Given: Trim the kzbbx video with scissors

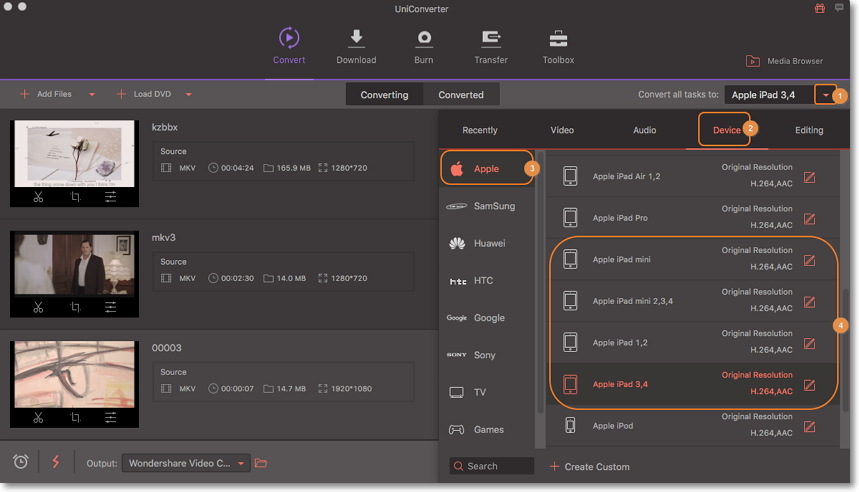Looking at the screenshot, I should (38, 197).
